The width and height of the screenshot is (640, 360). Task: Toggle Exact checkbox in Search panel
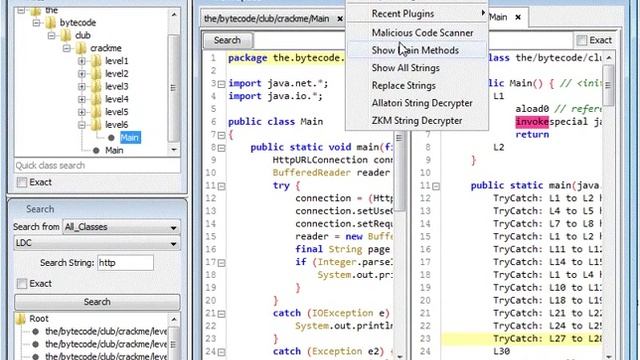(22, 283)
